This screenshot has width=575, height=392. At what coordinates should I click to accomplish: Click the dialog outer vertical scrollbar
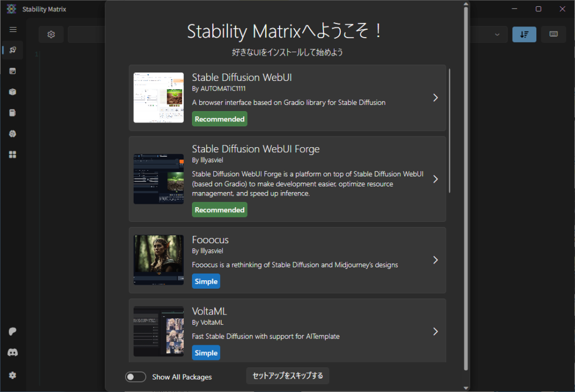466,189
